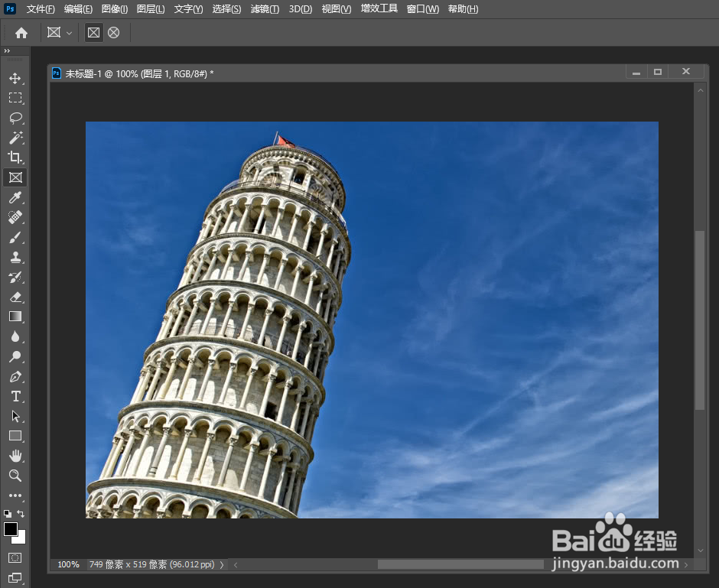
Task: Maximize the 未标题-1 document window
Action: pyautogui.click(x=658, y=72)
